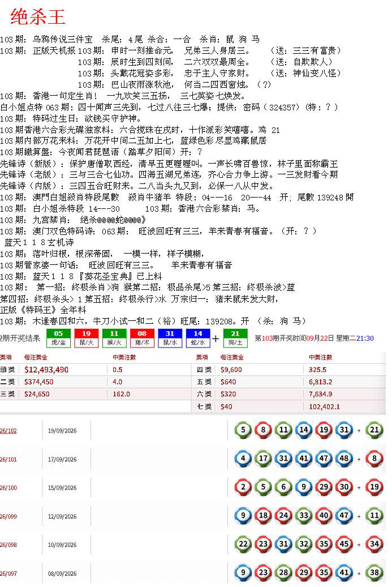Viewport: 392px width, 587px height.
Task: Click special ball 38 in draw 26/097
Action: (374, 572)
